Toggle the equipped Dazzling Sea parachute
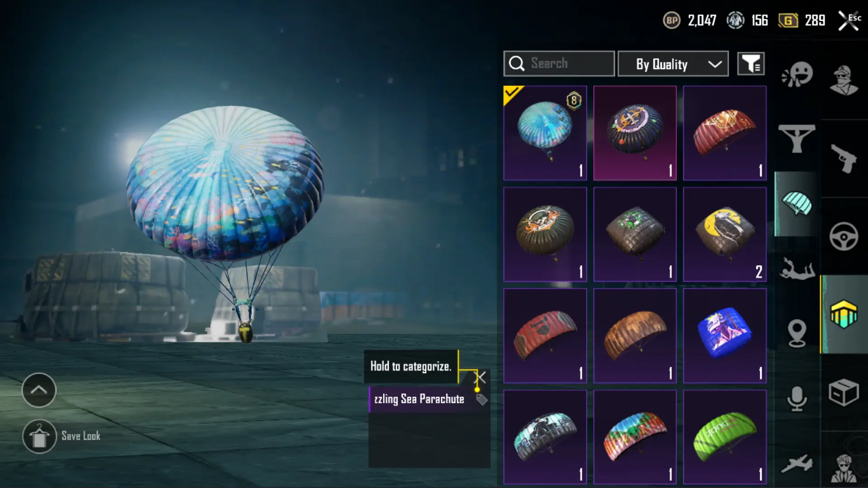This screenshot has height=488, width=868. pyautogui.click(x=545, y=133)
